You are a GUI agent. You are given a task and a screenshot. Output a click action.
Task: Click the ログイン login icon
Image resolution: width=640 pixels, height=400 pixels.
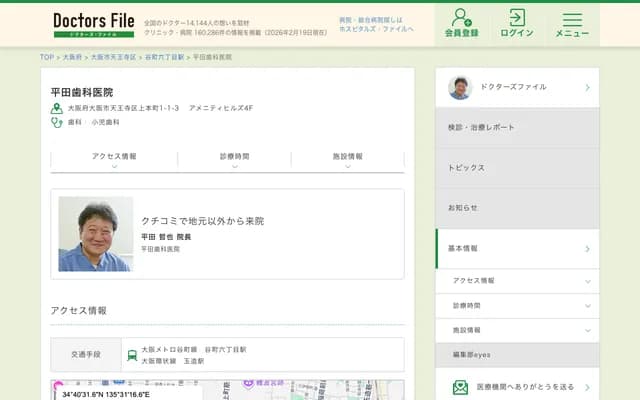pos(517,23)
